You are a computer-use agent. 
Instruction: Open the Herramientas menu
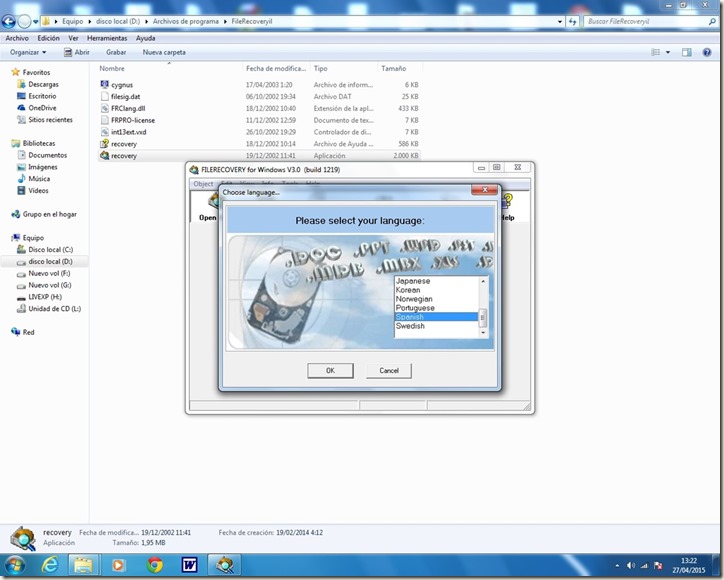tap(107, 38)
